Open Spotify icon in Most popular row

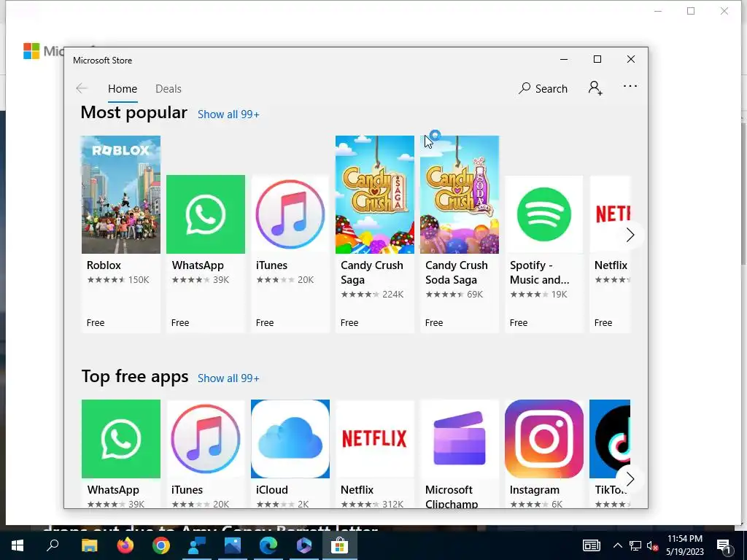[x=543, y=214]
